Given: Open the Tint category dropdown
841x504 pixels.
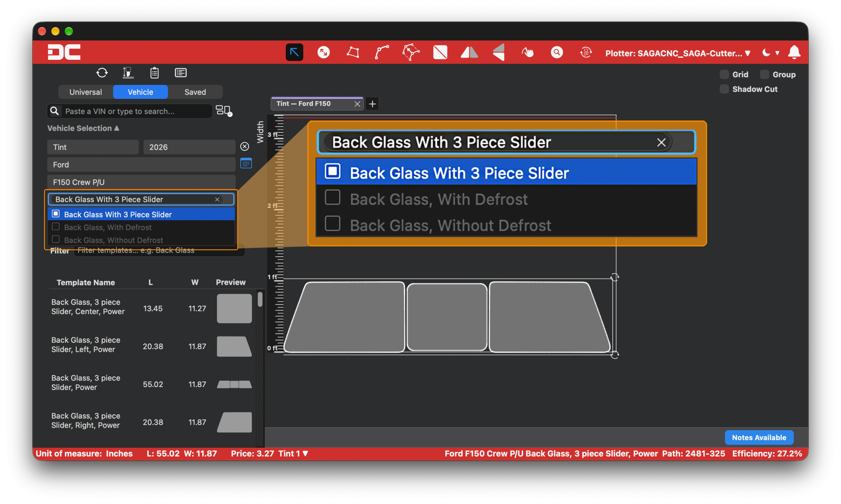Looking at the screenshot, I should coord(93,147).
